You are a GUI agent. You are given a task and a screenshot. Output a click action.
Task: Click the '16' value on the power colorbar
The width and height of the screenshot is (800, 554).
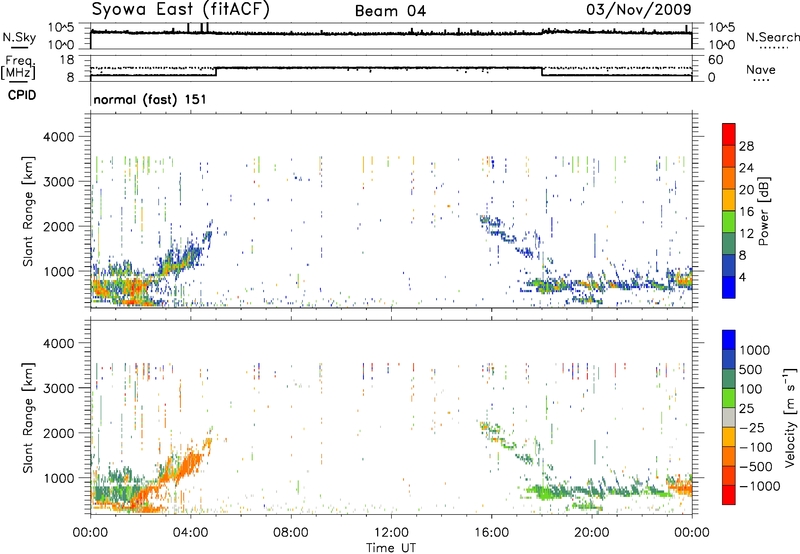(746, 212)
